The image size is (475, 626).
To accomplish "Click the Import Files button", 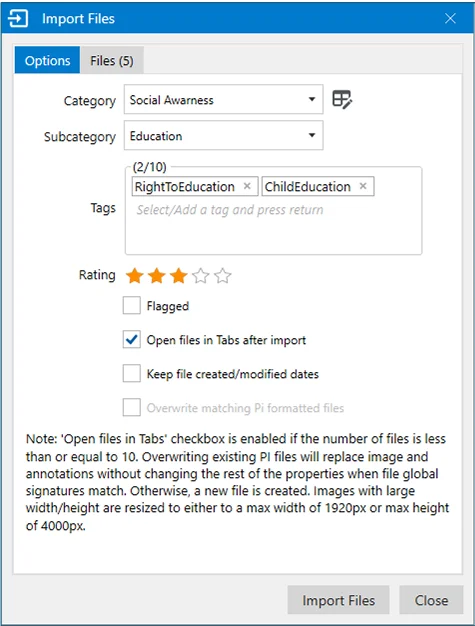I will [338, 600].
